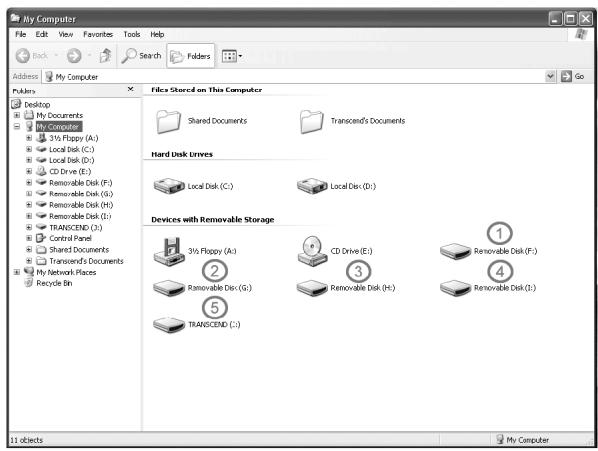Select Control Panel in folder tree

point(71,238)
